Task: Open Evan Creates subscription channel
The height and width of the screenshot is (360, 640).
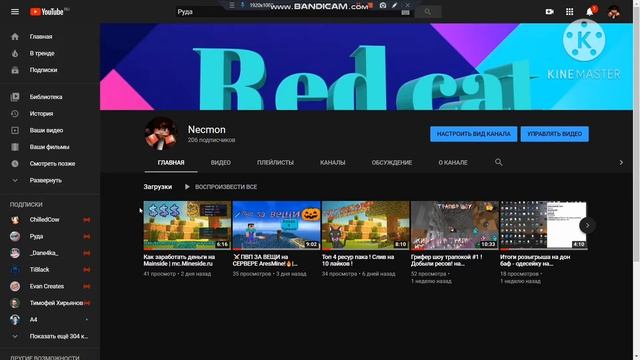Action: click(x=50, y=287)
